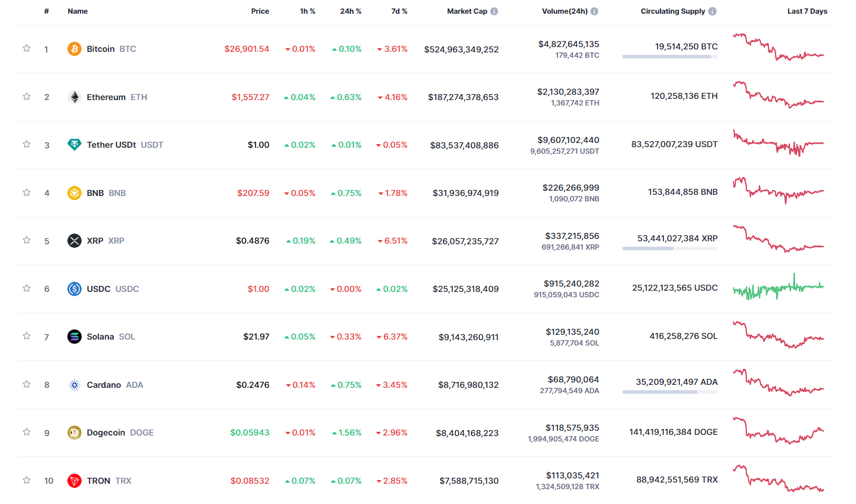
Task: Open Bitcoin's 24h volume $4,827,645,135 link
Action: click(x=569, y=44)
